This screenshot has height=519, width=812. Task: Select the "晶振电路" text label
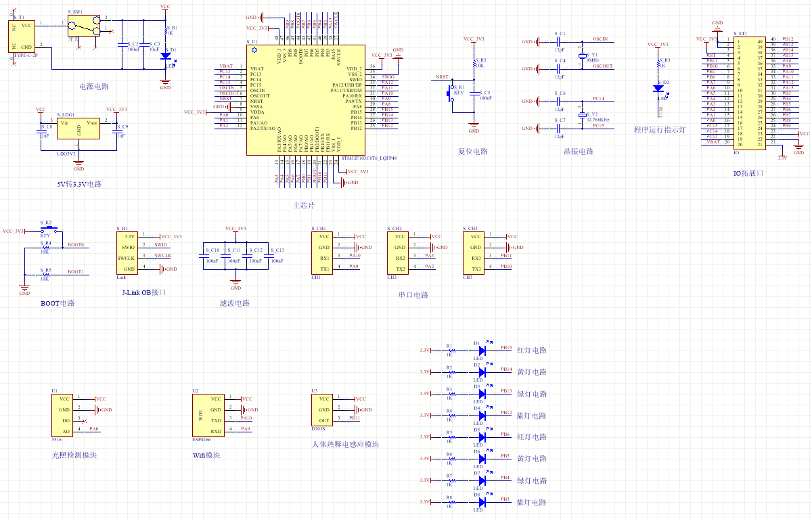click(x=578, y=152)
